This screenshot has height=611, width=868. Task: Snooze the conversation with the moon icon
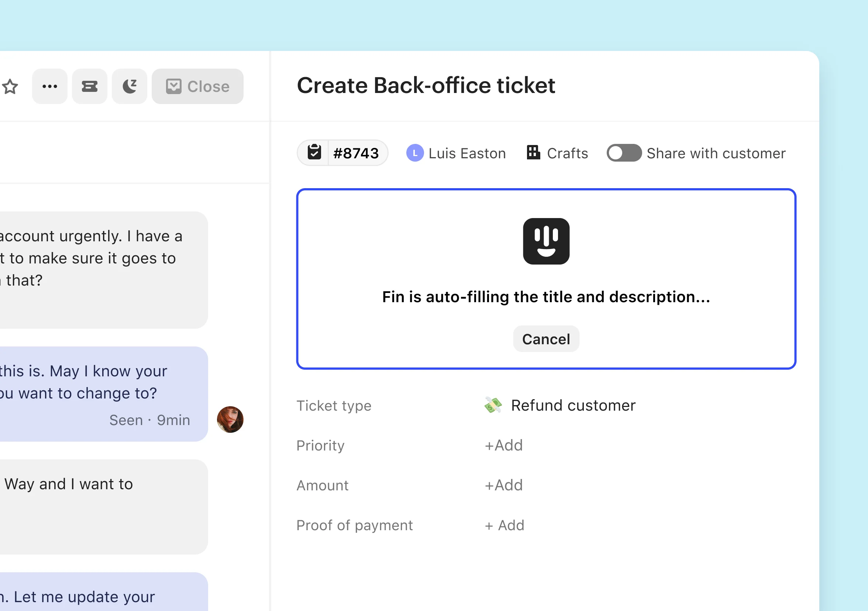click(x=130, y=87)
